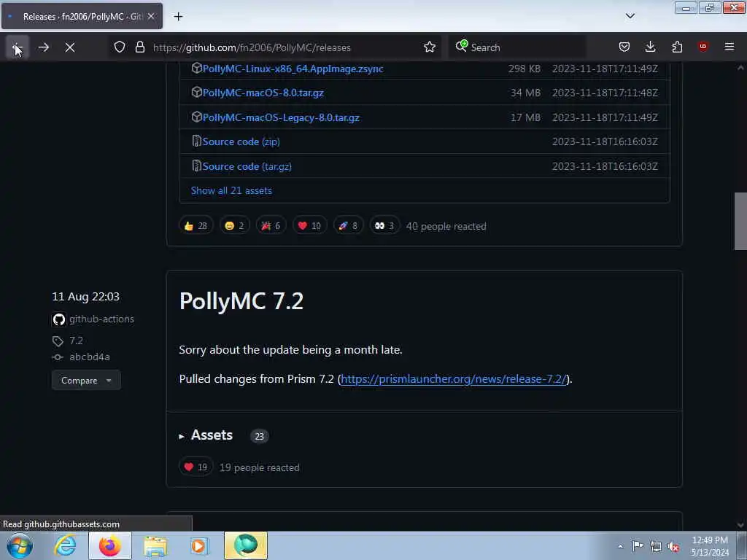Go forward with the forward arrow button

44,47
